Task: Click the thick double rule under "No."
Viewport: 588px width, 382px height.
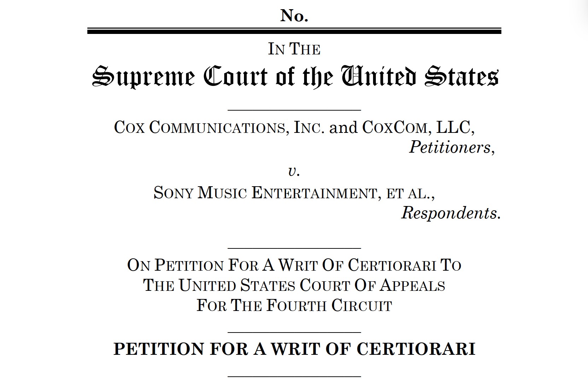Action: tap(294, 31)
